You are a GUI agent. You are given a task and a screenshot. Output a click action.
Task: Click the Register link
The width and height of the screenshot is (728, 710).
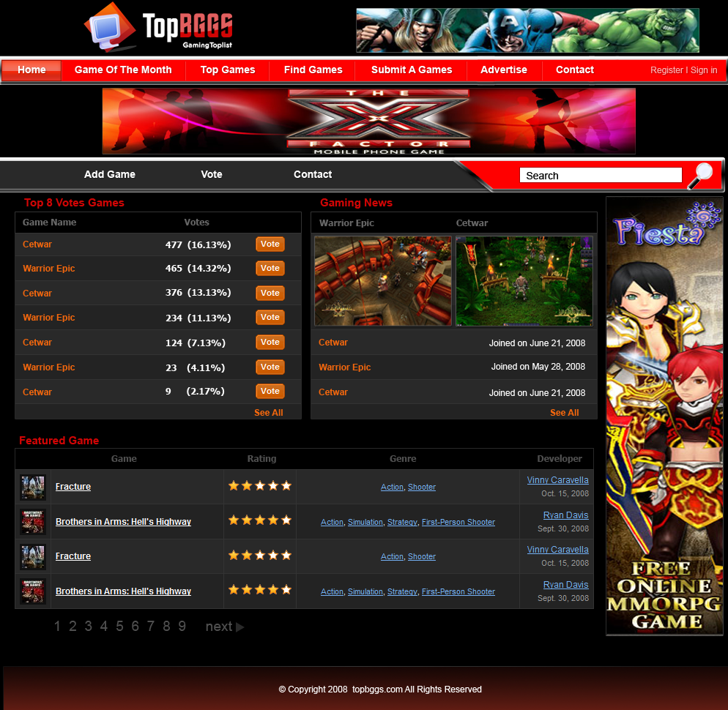[x=666, y=70]
